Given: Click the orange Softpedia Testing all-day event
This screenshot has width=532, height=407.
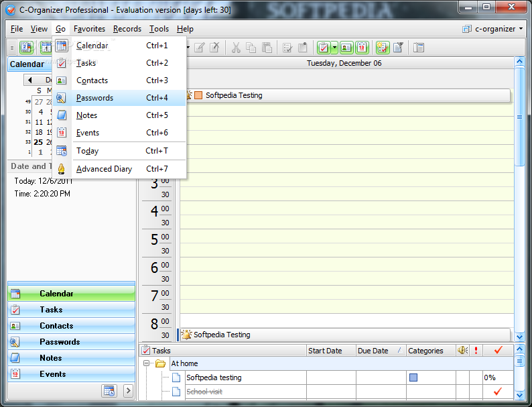Looking at the screenshot, I should (348, 95).
